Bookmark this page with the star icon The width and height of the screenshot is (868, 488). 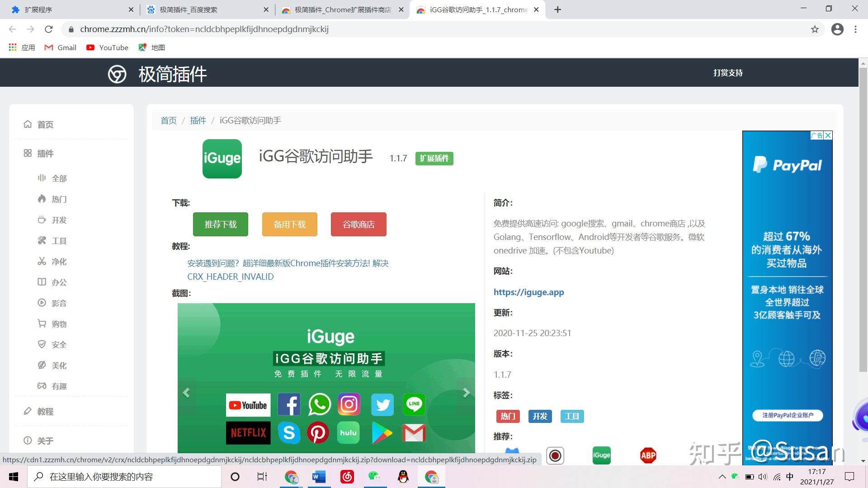pos(815,29)
